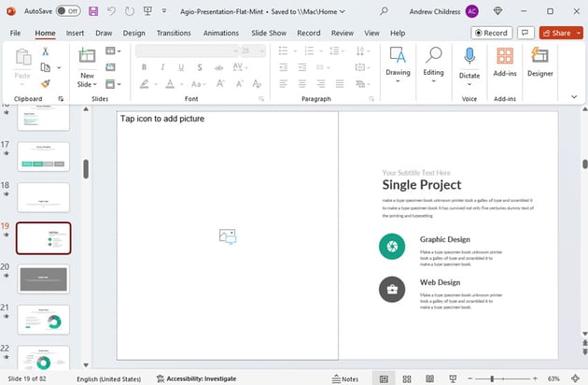The image size is (588, 385).
Task: Toggle Normal view button in status bar
Action: [384, 378]
